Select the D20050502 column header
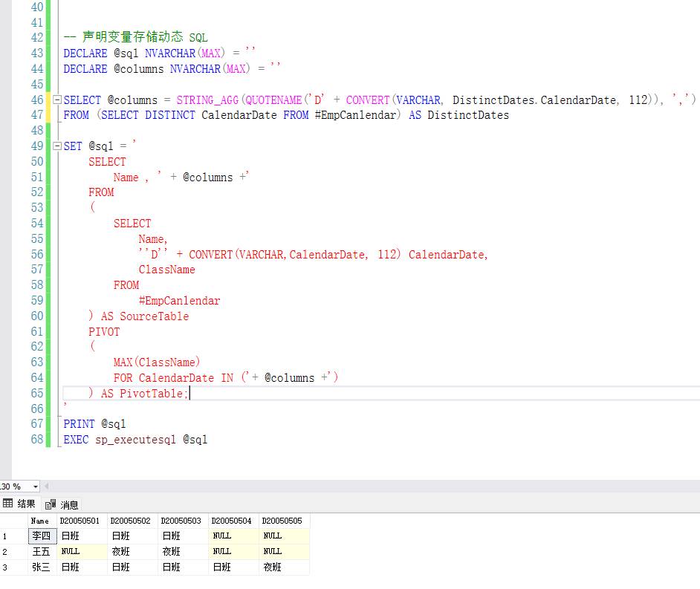700x589 pixels. (132, 521)
